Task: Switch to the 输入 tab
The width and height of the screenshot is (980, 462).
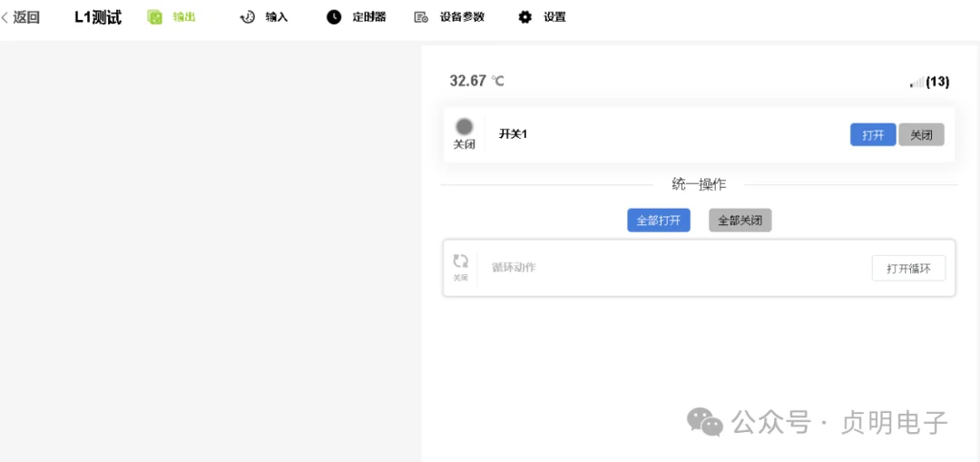Action: coord(276,17)
